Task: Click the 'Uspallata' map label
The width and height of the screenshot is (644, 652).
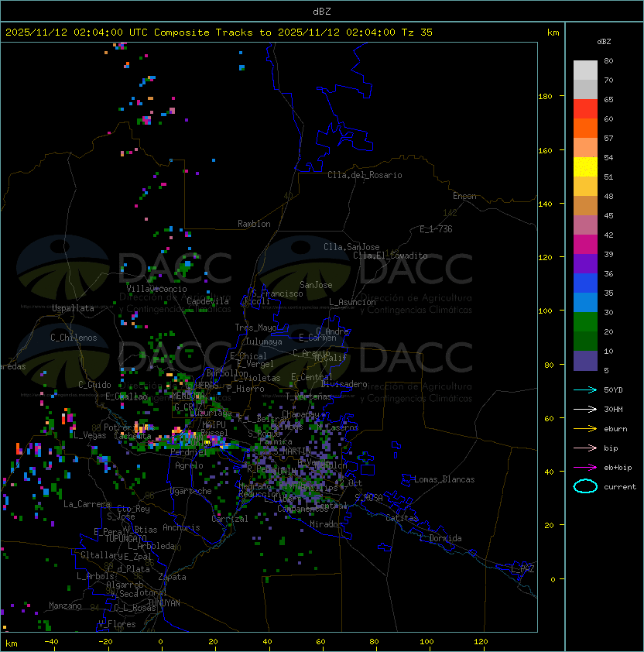Action: [x=73, y=308]
